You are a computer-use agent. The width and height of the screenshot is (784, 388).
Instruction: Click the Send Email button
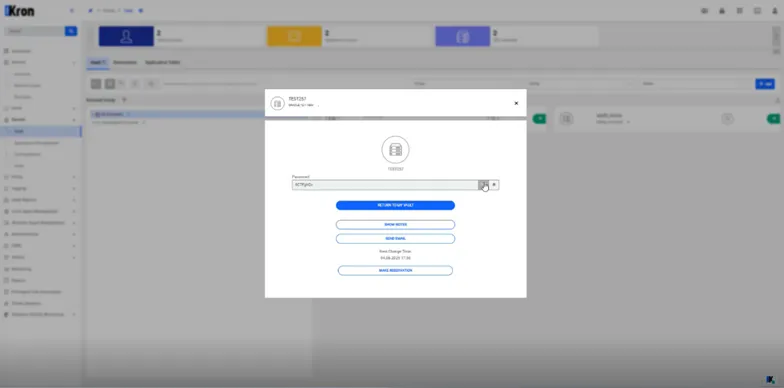pos(396,238)
